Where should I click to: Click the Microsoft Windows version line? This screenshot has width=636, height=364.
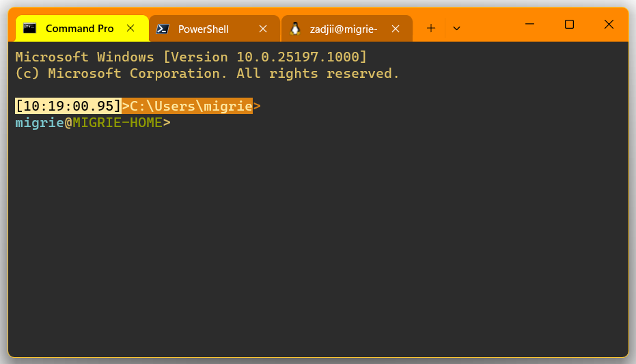pyautogui.click(x=191, y=57)
